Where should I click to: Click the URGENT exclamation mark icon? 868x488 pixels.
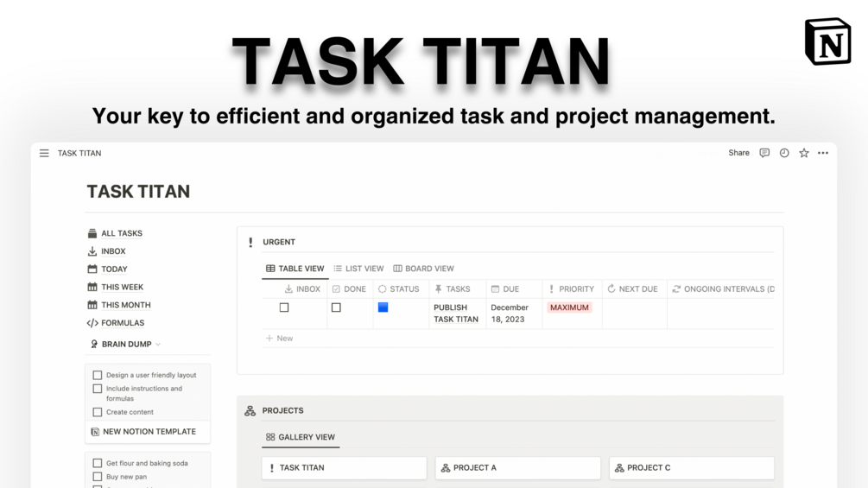click(250, 243)
